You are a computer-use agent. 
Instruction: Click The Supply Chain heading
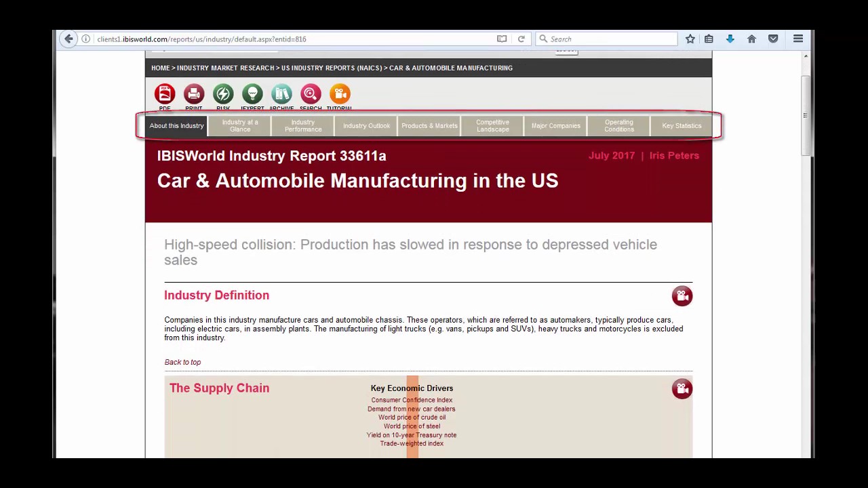(x=219, y=388)
